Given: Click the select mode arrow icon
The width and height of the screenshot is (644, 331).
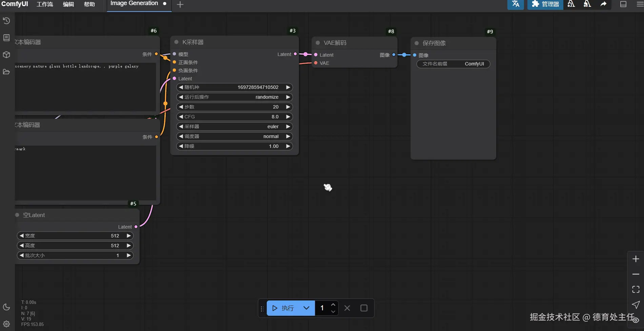Looking at the screenshot, I should point(636,305).
